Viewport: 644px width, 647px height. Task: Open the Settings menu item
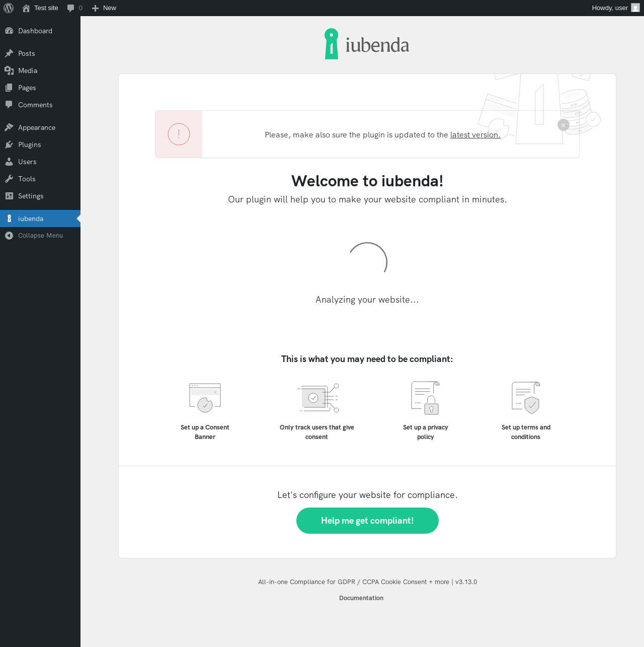(40, 196)
